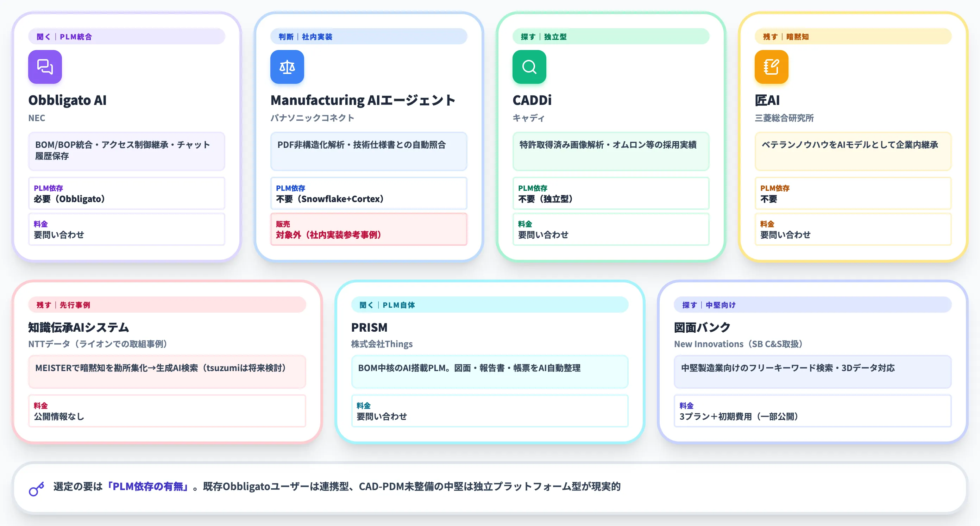Viewport: 980px width, 526px height.
Task: Click the BOM/BOP統合 description box
Action: (x=127, y=151)
